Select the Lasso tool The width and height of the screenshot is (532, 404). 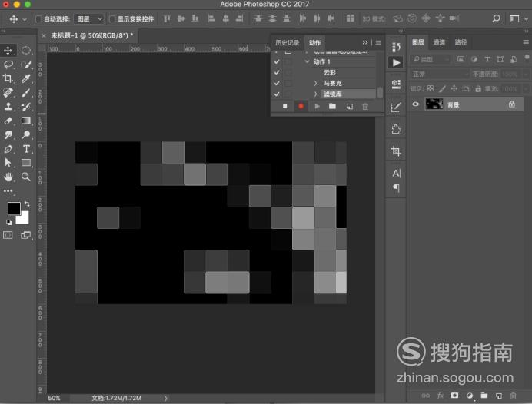8,65
